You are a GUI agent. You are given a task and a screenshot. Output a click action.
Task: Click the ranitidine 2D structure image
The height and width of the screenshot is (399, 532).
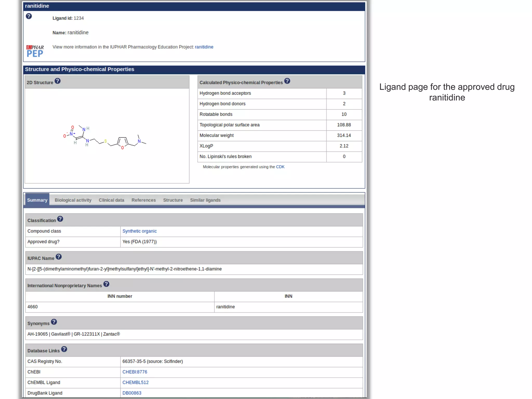tap(105, 137)
